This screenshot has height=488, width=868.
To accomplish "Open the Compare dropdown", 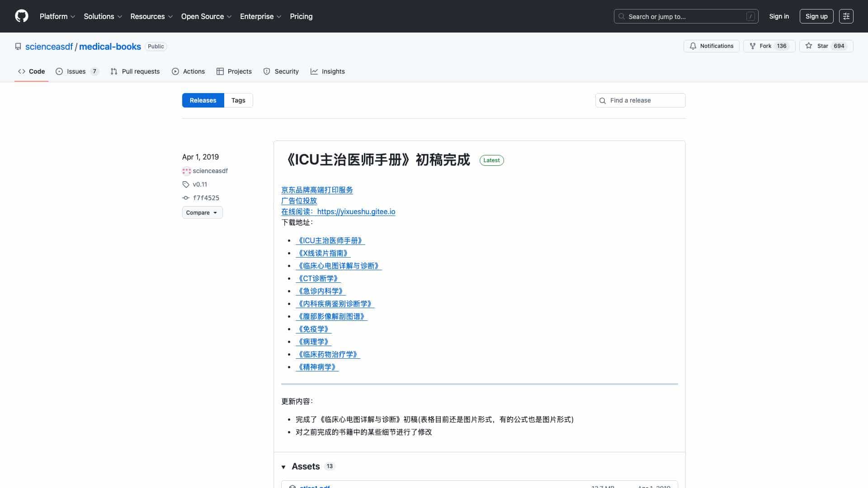I will pyautogui.click(x=202, y=212).
